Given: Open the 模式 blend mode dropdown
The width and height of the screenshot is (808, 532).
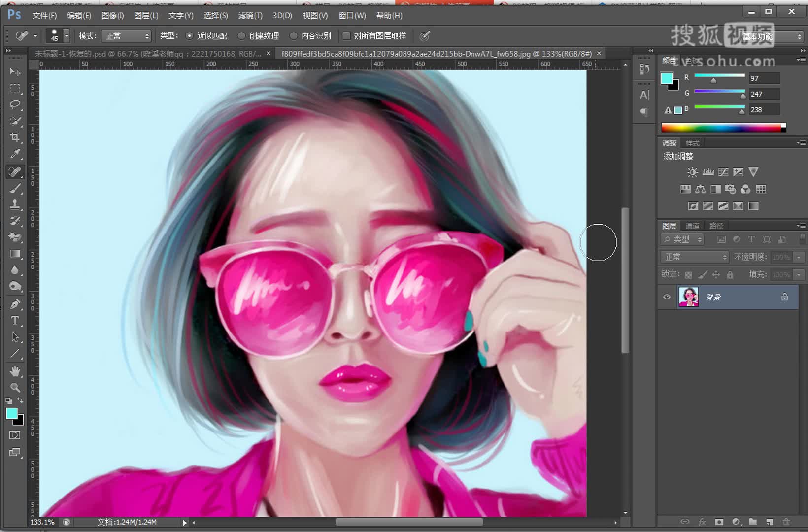Looking at the screenshot, I should 126,36.
